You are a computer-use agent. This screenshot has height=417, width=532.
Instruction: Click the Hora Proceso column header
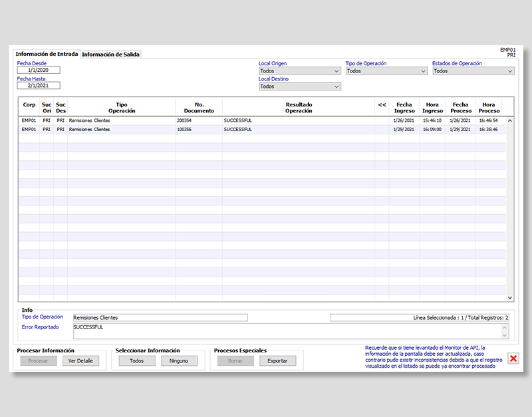tap(489, 108)
